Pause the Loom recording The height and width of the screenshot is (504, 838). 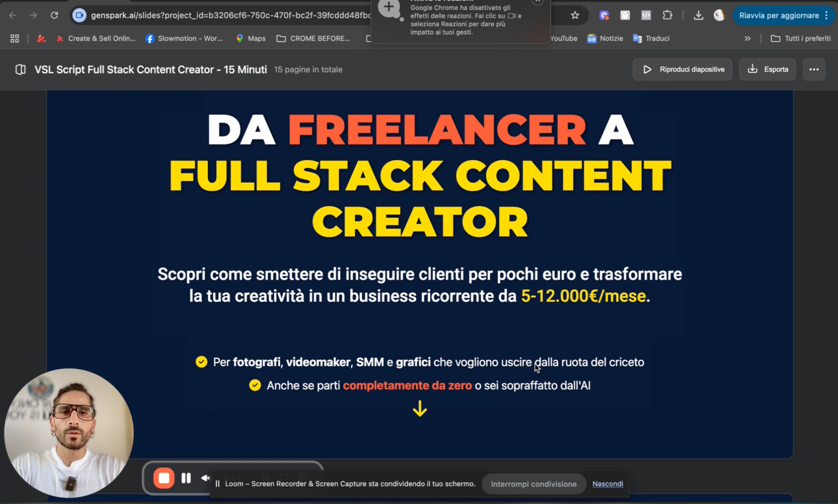click(186, 478)
